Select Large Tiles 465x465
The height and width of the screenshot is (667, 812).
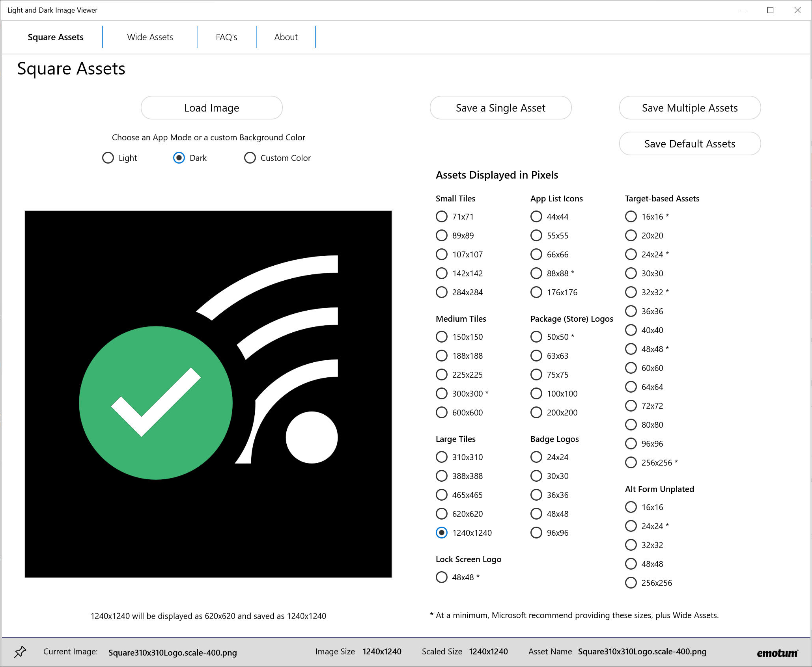459,495
